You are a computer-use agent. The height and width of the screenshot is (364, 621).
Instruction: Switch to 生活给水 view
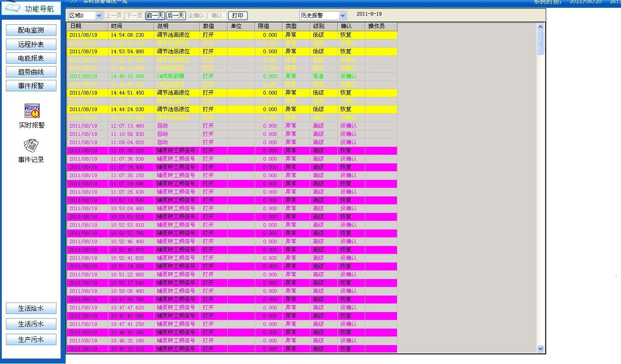click(x=31, y=308)
